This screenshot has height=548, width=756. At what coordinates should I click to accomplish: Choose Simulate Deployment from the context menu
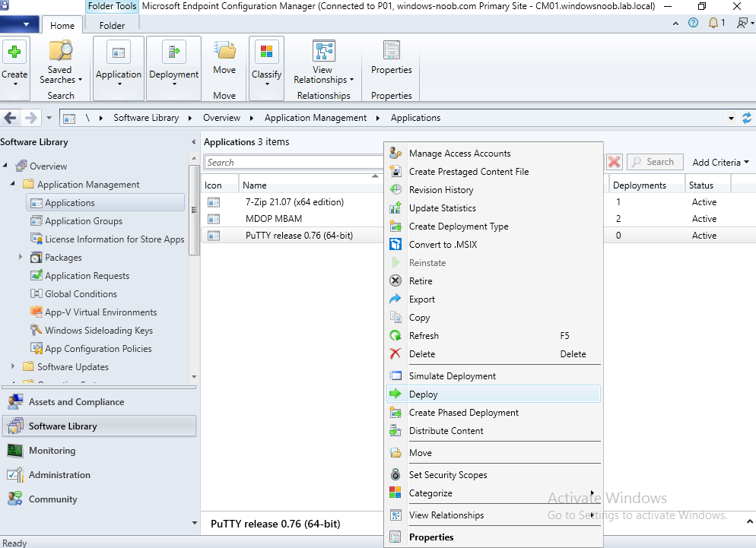click(494, 376)
